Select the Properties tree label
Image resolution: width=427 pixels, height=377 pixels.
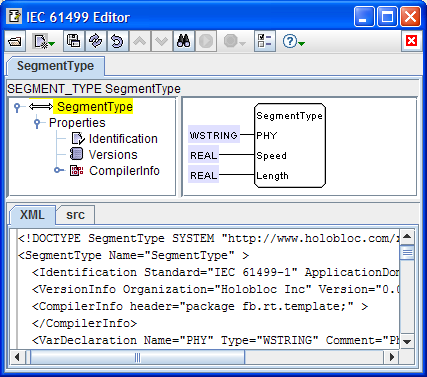77,123
